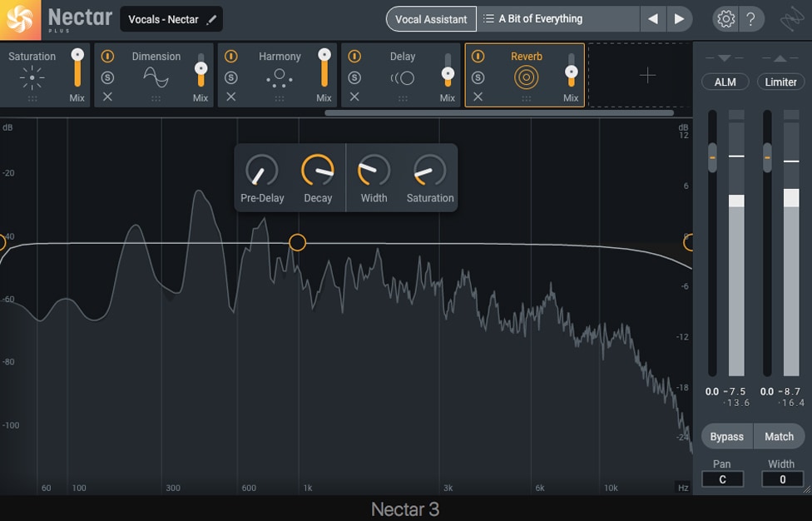812x521 pixels.
Task: Click the output Width value field
Action: (783, 479)
